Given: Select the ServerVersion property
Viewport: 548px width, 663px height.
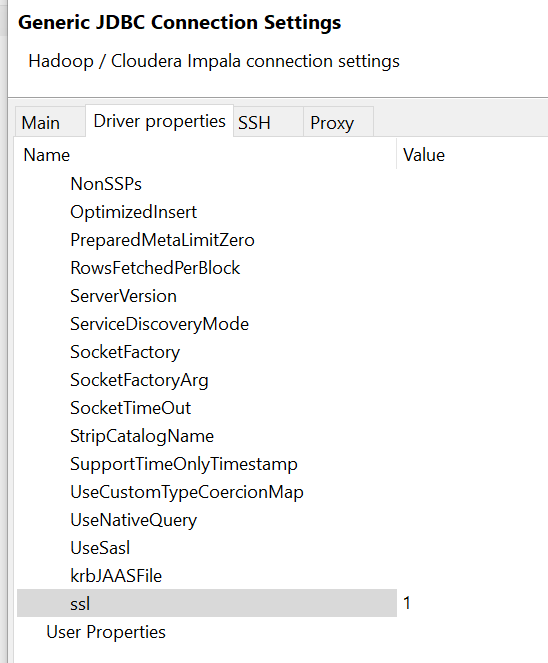Looking at the screenshot, I should click(123, 296).
